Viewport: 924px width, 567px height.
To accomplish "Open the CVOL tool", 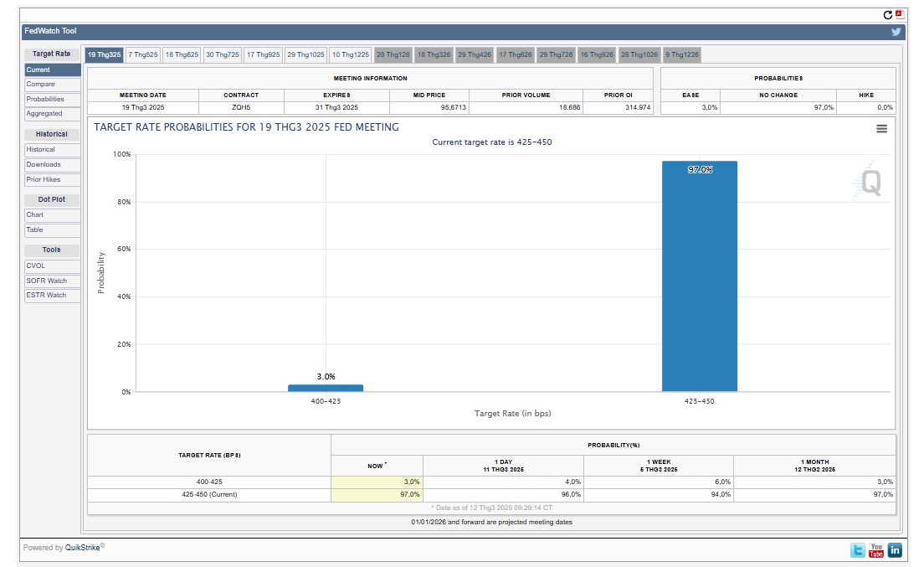I will (53, 265).
